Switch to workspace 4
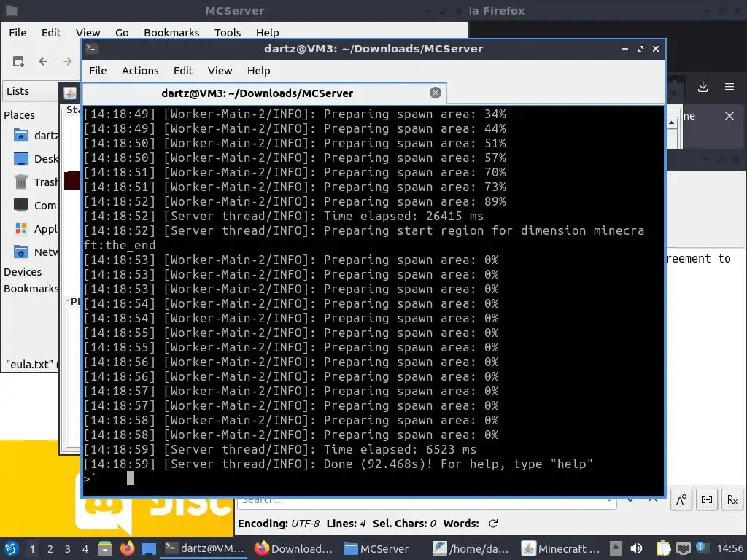 pos(85,549)
